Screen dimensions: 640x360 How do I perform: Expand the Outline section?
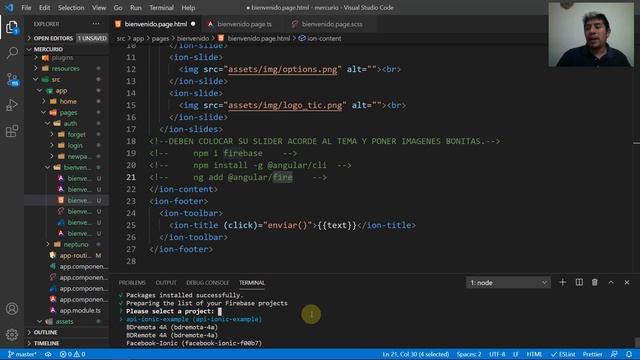[x=67, y=332]
